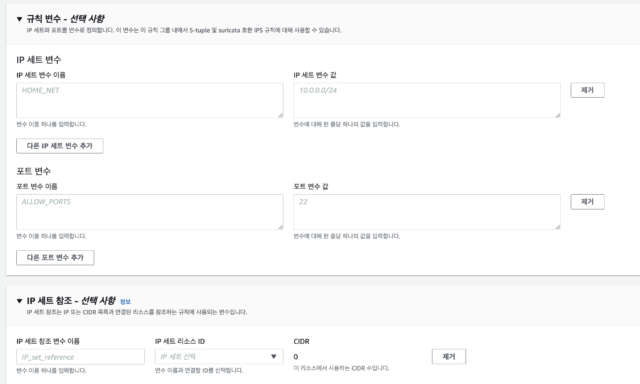Collapse the IP 세트 참조 section triangle
Image resolution: width=640 pixels, height=384 pixels.
tap(19, 301)
